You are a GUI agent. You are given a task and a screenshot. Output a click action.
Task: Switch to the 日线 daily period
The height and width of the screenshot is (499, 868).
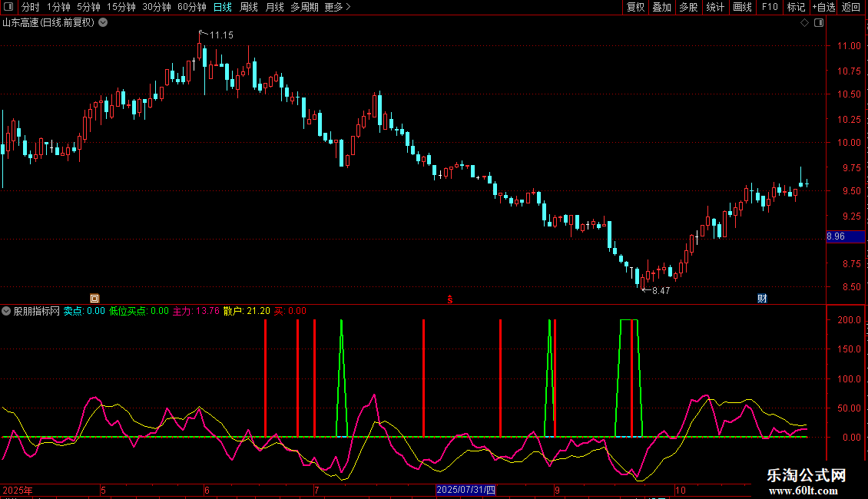[x=223, y=7]
